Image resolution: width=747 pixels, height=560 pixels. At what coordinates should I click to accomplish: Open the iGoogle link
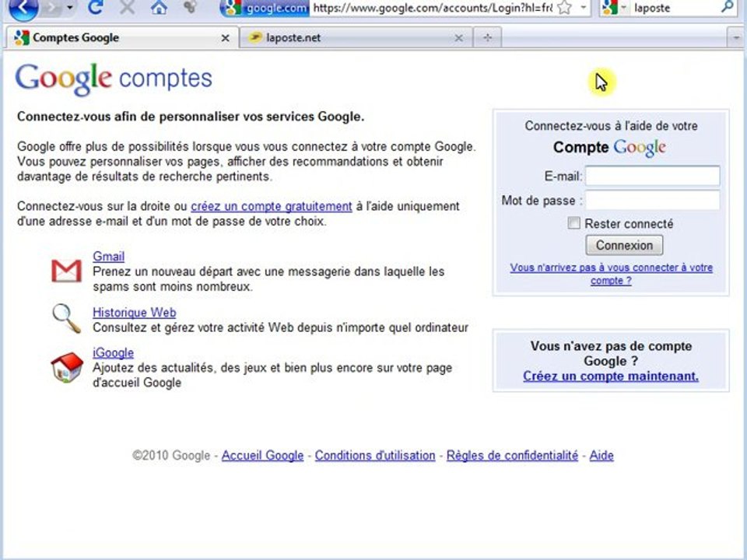pos(113,353)
